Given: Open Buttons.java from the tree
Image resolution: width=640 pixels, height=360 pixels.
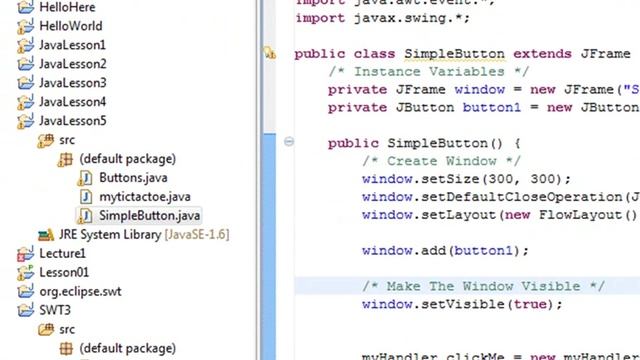Looking at the screenshot, I should [133, 178].
